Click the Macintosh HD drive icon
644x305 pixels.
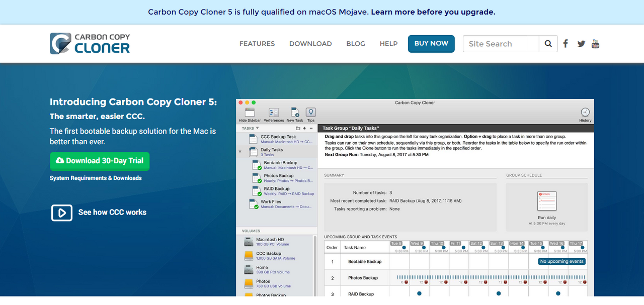pyautogui.click(x=249, y=242)
